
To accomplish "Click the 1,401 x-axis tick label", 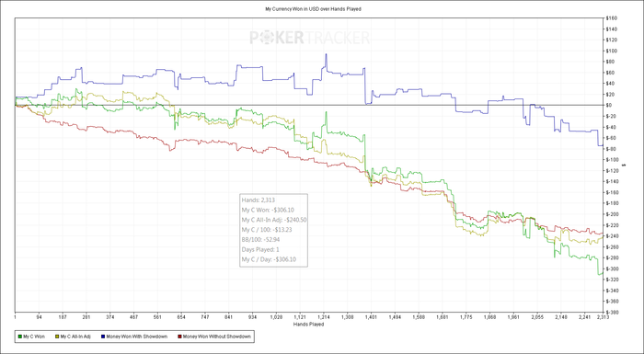I will point(371,317).
